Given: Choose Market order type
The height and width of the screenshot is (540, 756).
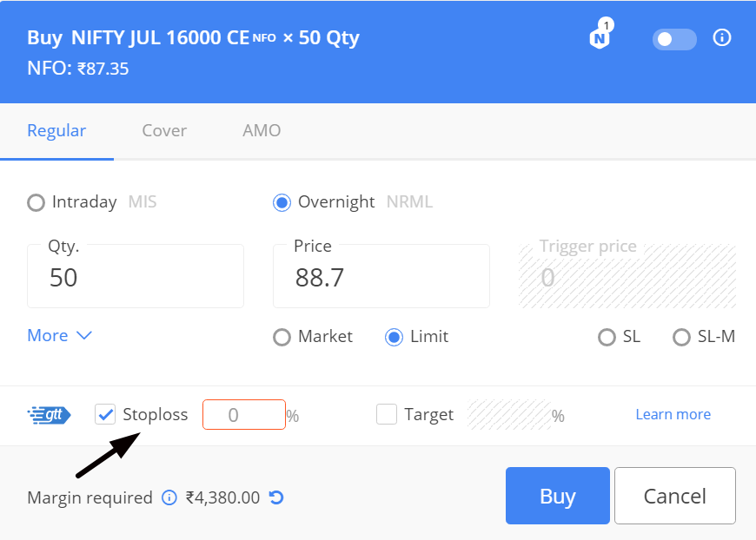Looking at the screenshot, I should click(x=282, y=337).
